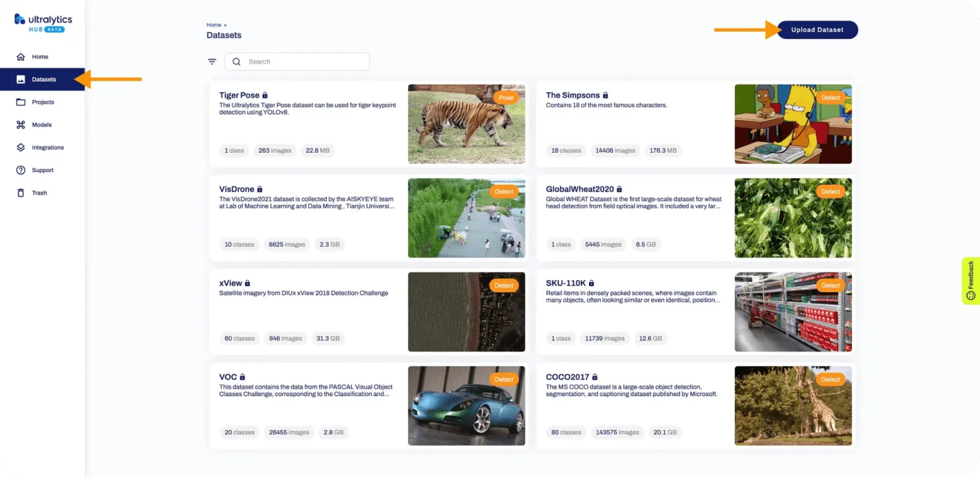Click the Integrations layers icon in sidebar
This screenshot has height=477, width=980.
click(x=21, y=147)
